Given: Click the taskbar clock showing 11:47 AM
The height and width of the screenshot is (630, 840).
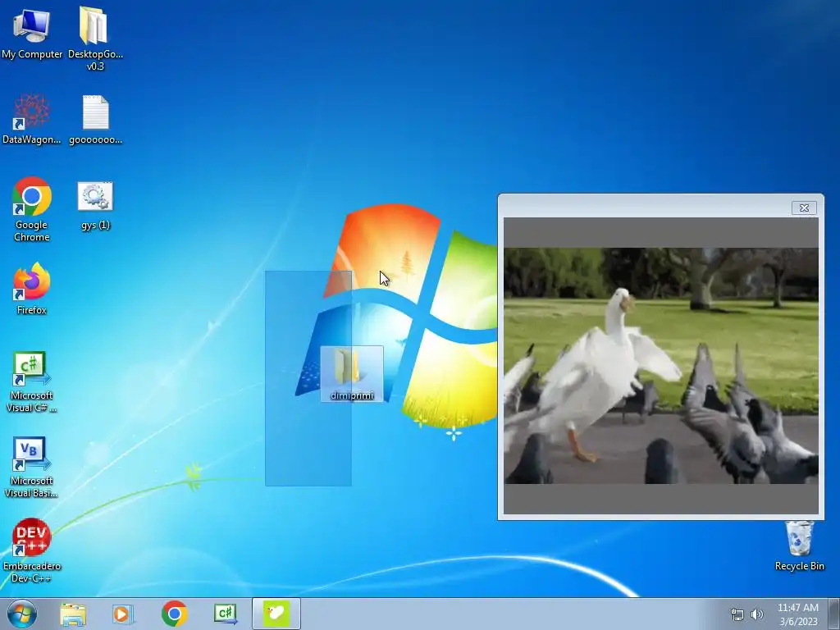Looking at the screenshot, I should click(798, 614).
